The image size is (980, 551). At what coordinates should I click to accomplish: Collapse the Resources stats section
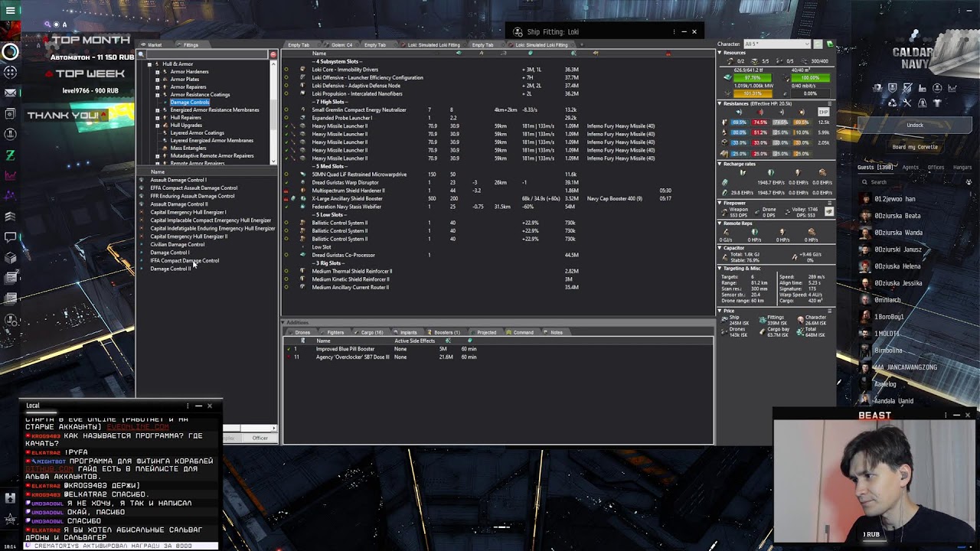click(720, 53)
